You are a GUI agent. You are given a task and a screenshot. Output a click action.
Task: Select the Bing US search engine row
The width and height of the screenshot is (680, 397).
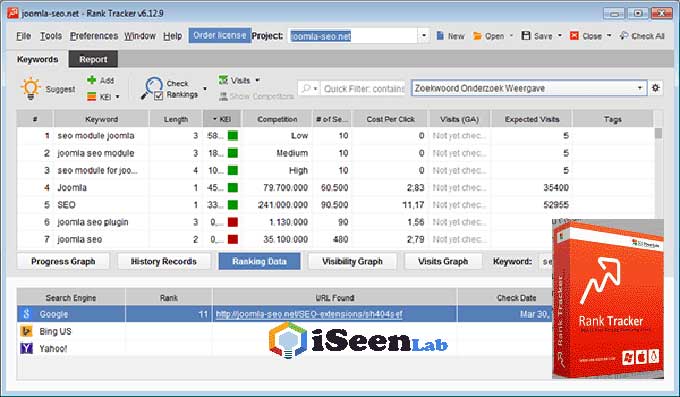(285, 331)
